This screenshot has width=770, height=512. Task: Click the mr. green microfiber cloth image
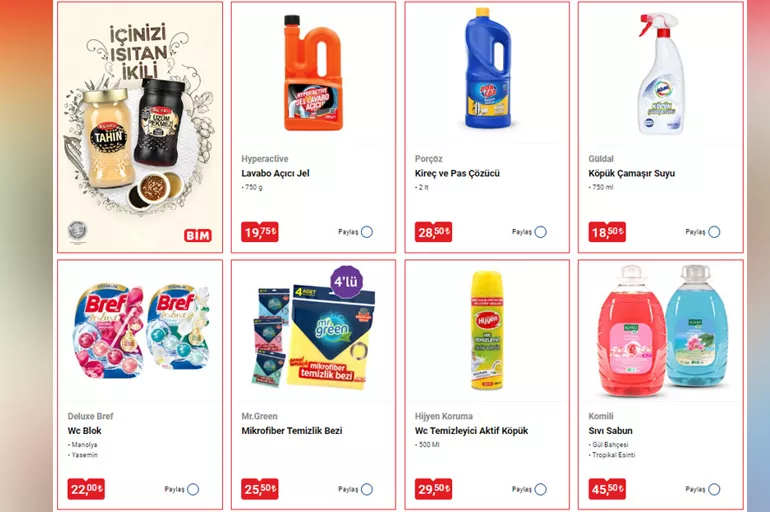tap(313, 336)
